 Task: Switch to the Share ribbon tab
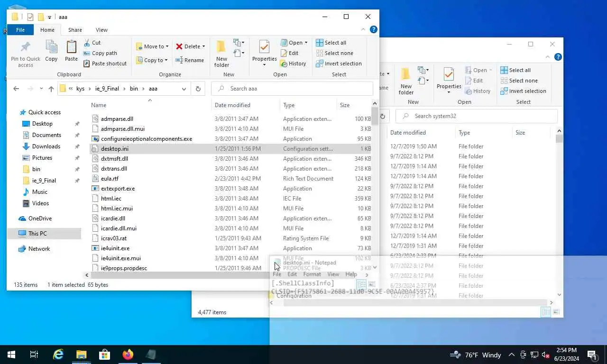(x=75, y=30)
